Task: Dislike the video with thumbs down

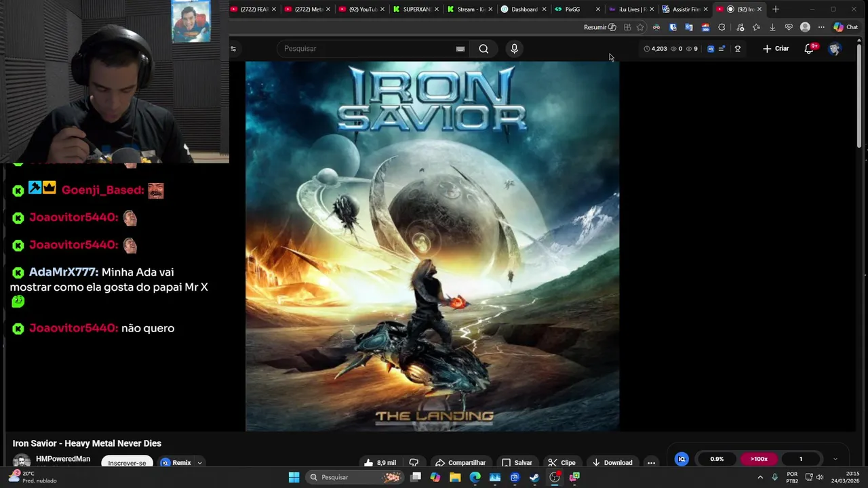Action: coord(414,463)
